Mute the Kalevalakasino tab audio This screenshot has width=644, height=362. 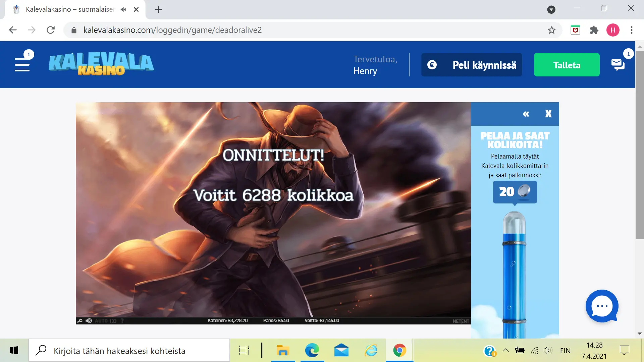click(123, 9)
